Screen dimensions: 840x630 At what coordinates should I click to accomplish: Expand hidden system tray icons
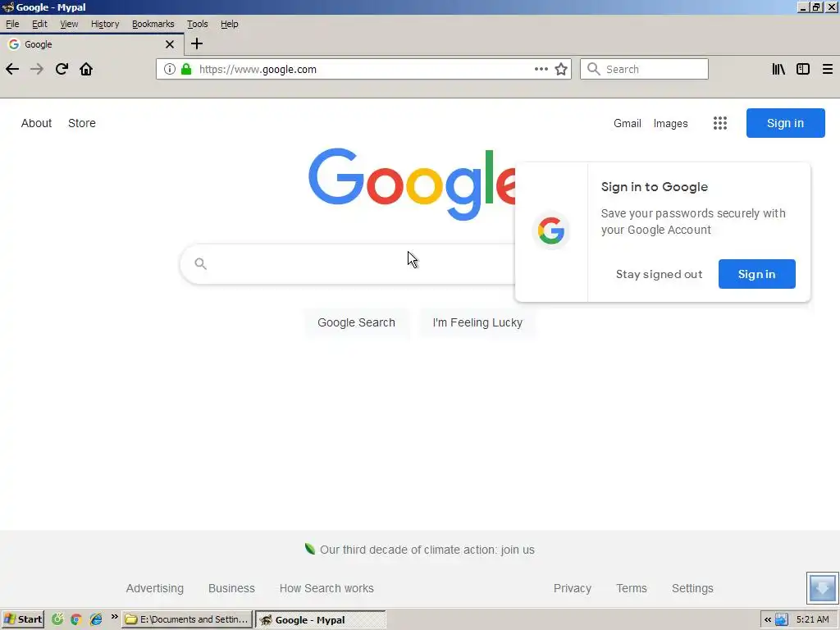coord(768,620)
